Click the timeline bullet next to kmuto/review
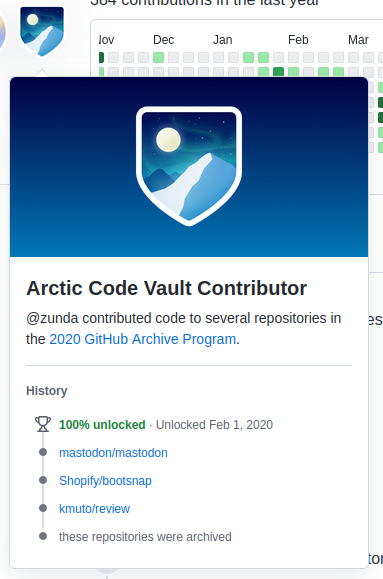 click(43, 508)
